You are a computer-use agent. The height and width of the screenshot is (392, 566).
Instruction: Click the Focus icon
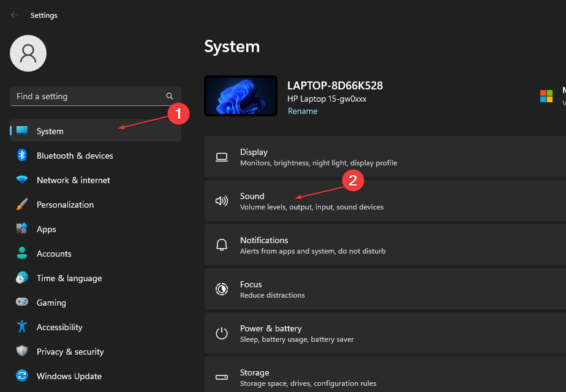(x=222, y=288)
